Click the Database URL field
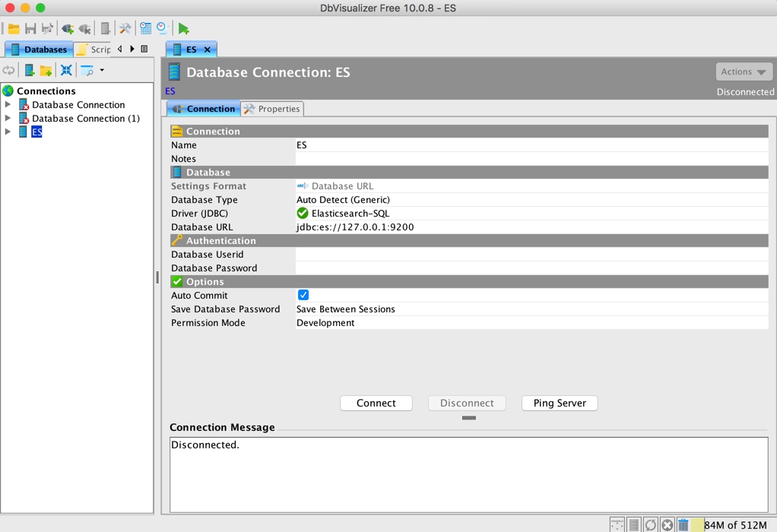 click(x=531, y=227)
